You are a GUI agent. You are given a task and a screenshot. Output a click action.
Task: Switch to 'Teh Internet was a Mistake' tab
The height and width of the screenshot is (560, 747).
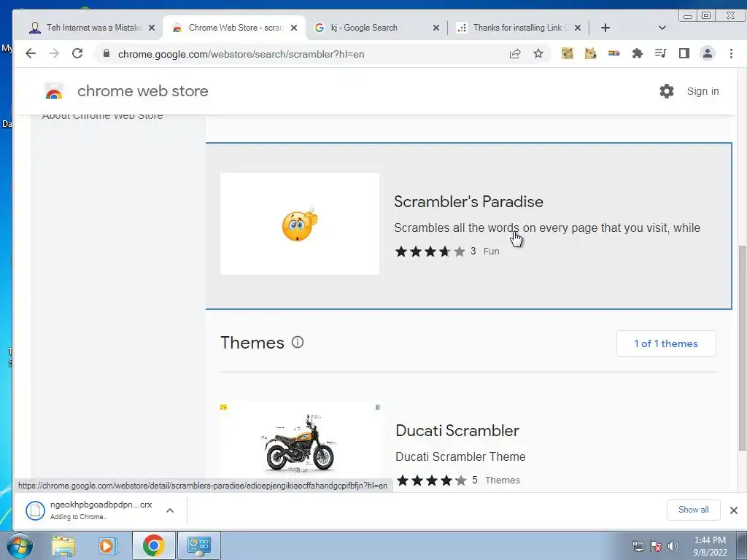click(90, 28)
